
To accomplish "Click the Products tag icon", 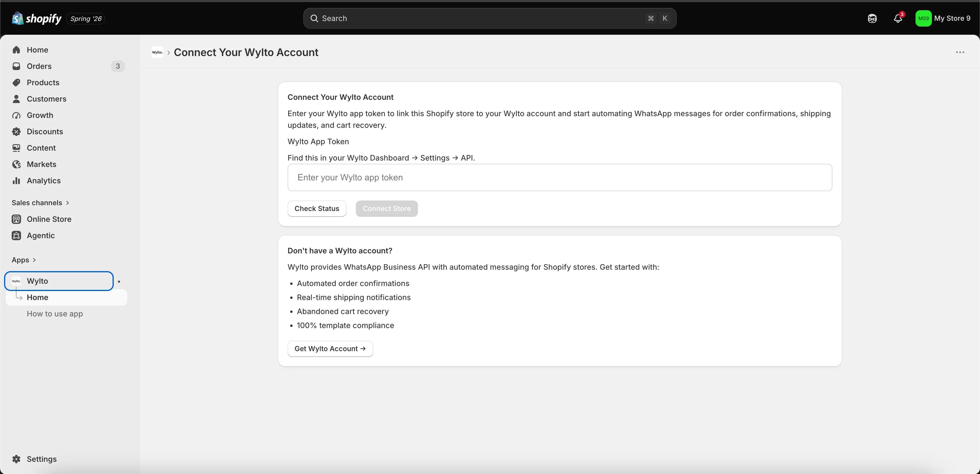I will pos(16,83).
